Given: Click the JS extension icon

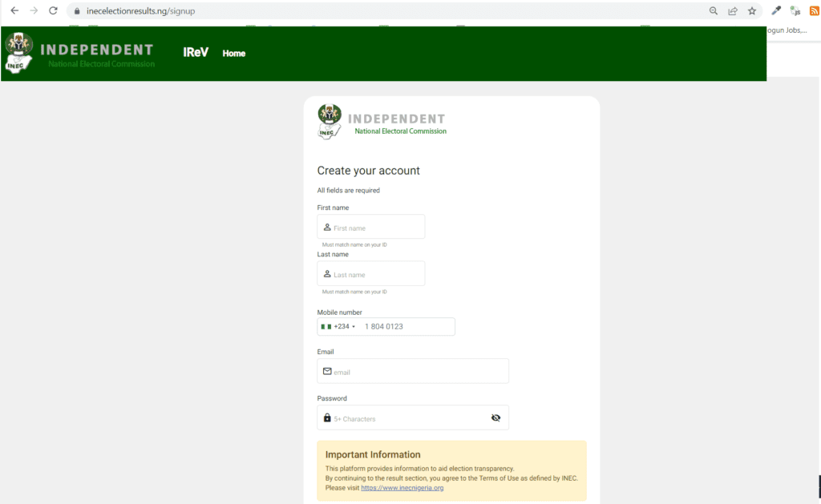Looking at the screenshot, I should click(x=795, y=11).
